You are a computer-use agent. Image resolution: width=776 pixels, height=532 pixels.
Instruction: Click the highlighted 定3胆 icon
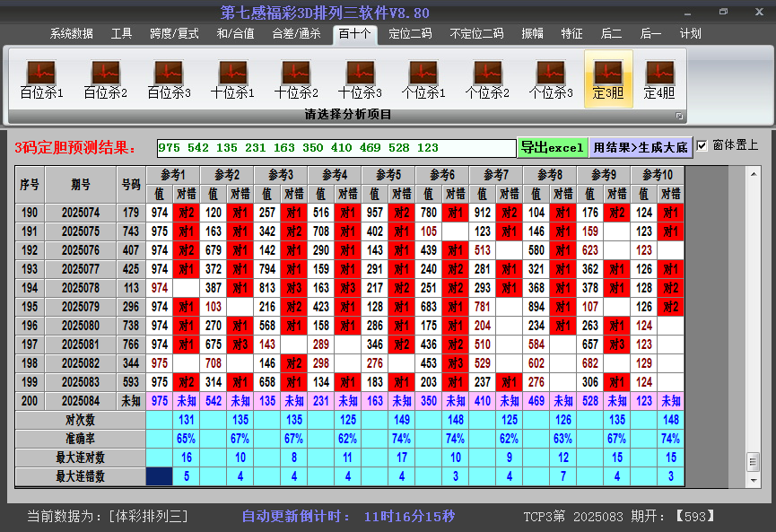608,79
